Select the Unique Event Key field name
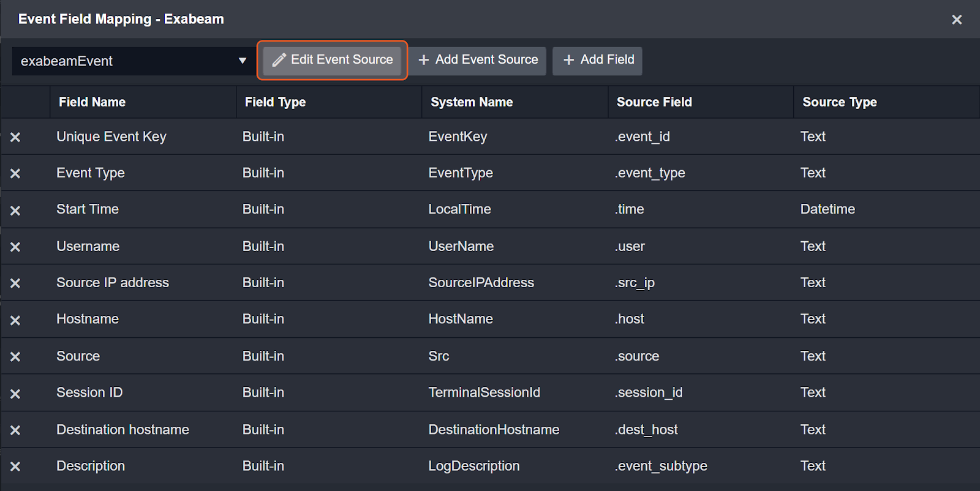 (x=111, y=137)
